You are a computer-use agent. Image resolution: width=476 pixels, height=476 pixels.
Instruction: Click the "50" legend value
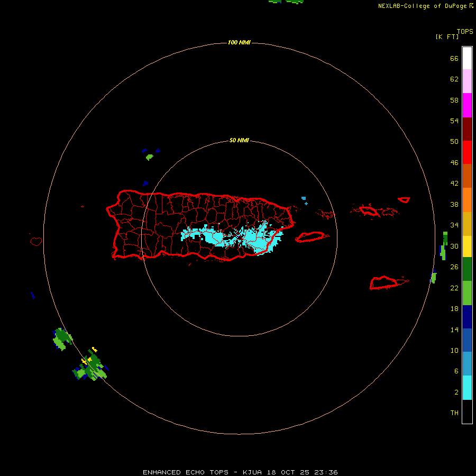pos(454,141)
